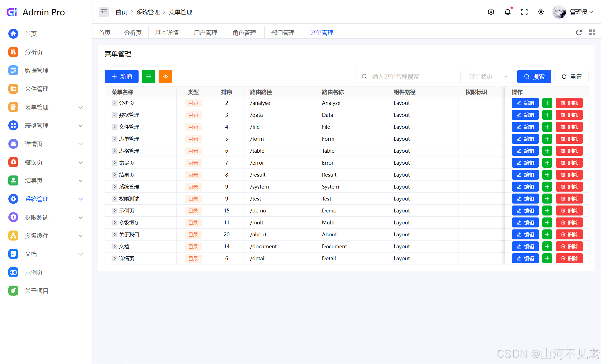Click the blue 新增 button
This screenshot has width=601, height=364.
(x=122, y=76)
